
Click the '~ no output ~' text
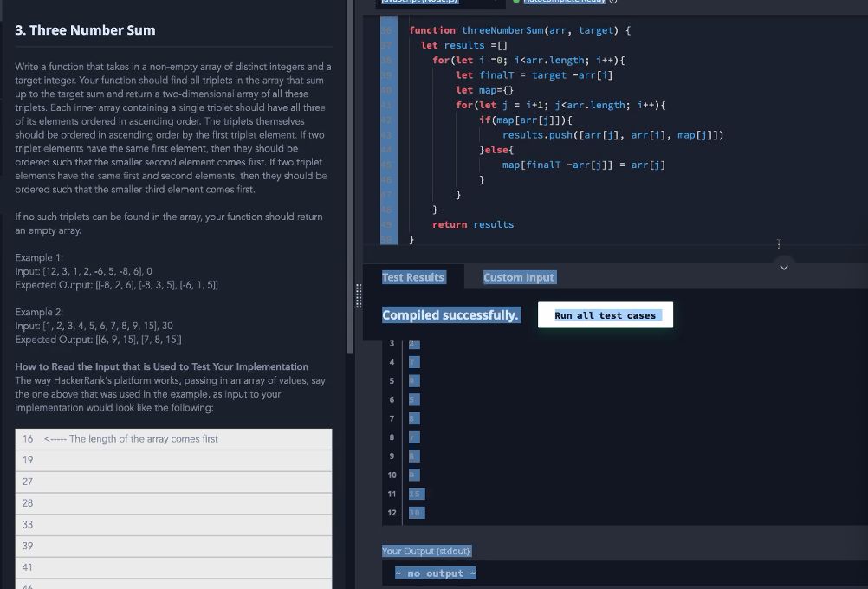(x=436, y=573)
